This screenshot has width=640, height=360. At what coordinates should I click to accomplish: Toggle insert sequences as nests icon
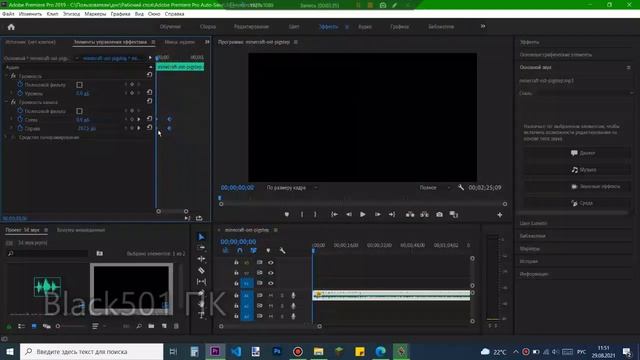tap(225, 250)
